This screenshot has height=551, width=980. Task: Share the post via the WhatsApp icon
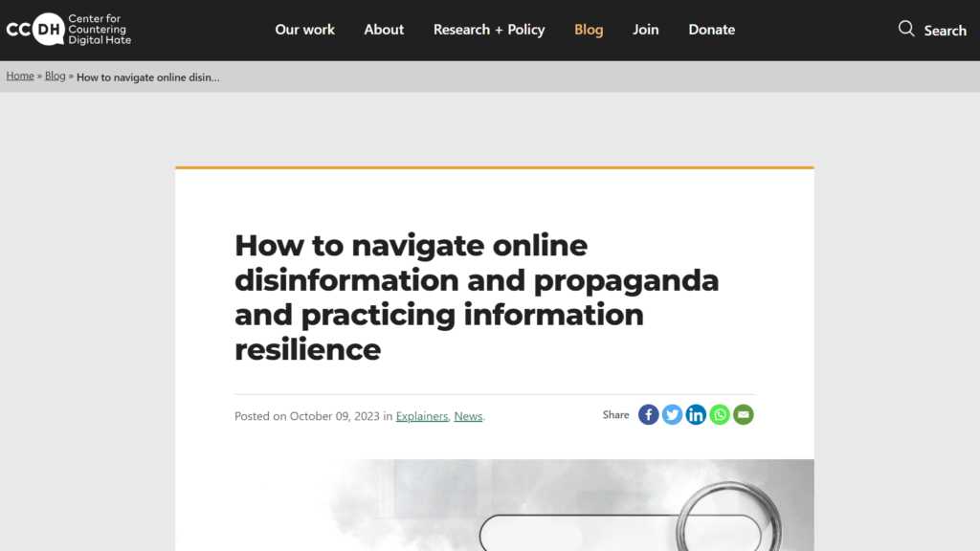click(720, 415)
